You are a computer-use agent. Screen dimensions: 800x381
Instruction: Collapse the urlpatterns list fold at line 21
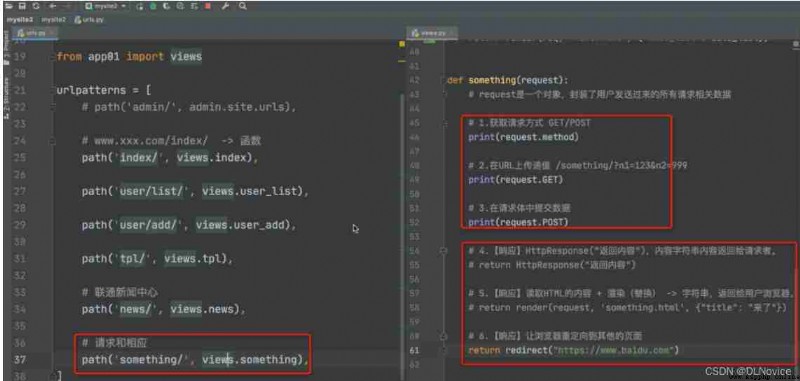tap(53, 90)
